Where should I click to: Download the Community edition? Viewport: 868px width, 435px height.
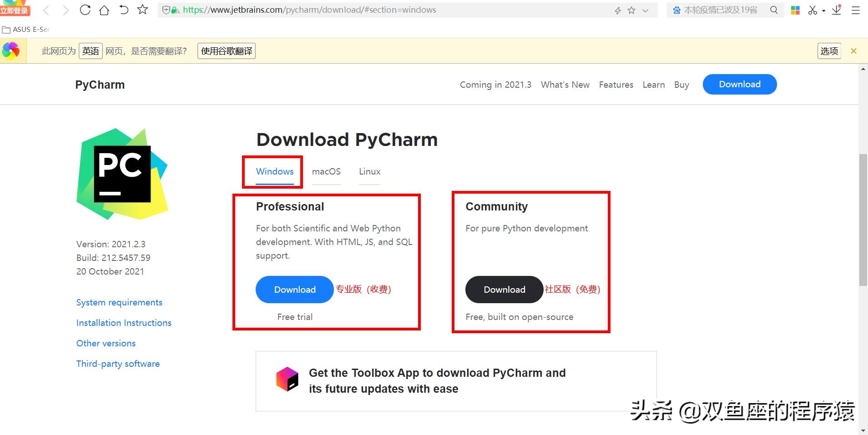pos(505,290)
